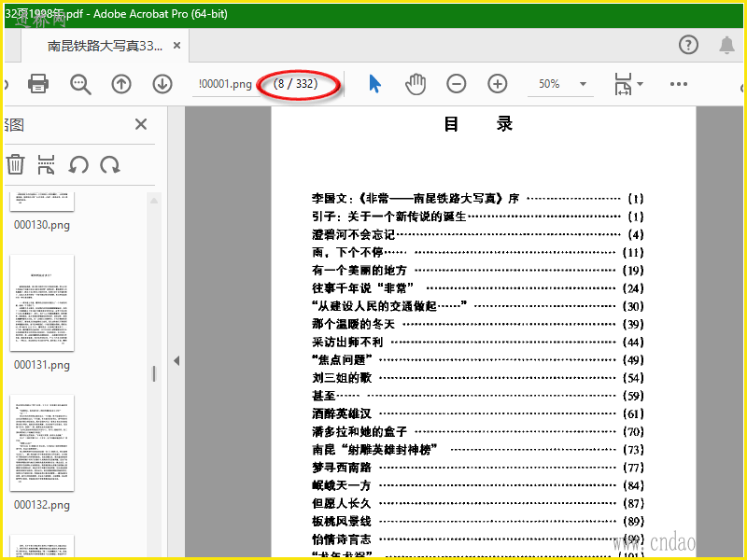Close the 南昆铁路大写真 document tab
Viewport: 747px width, 560px height.
click(x=176, y=45)
